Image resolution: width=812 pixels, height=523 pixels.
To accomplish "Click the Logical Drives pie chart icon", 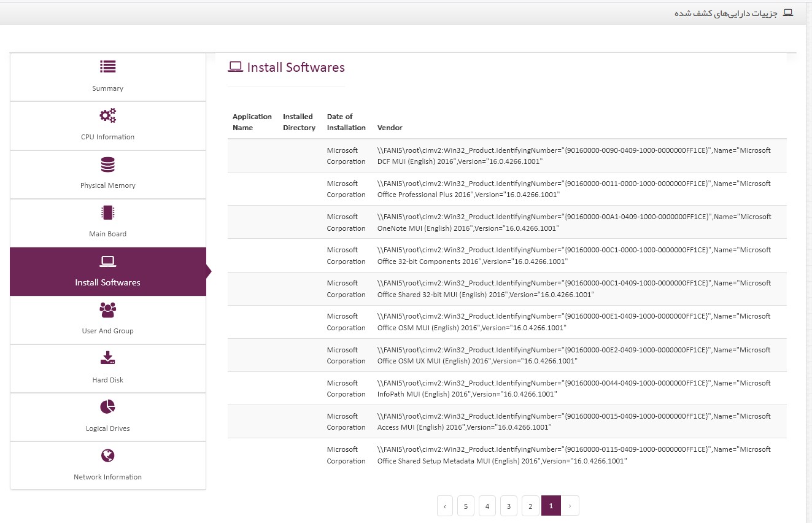I will pyautogui.click(x=108, y=407).
